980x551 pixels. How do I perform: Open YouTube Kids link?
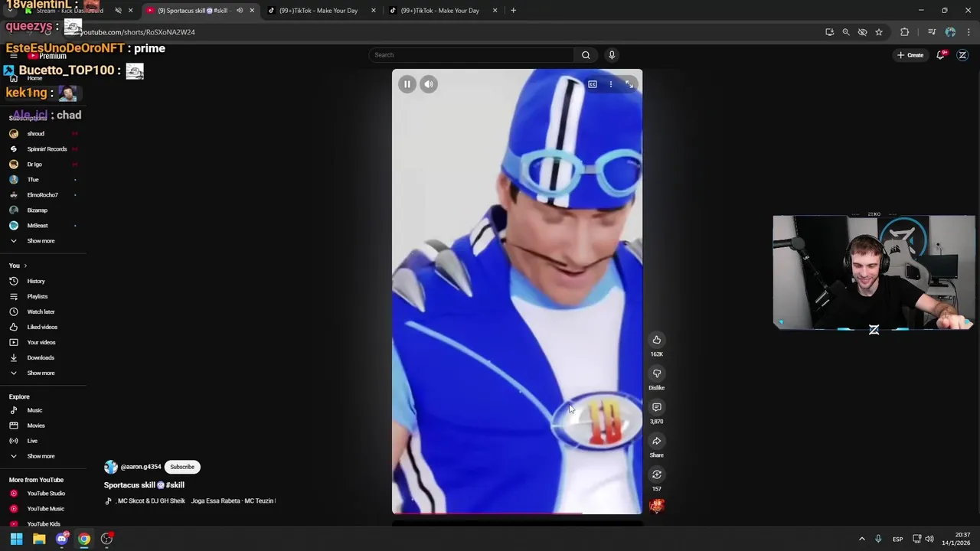click(x=43, y=524)
